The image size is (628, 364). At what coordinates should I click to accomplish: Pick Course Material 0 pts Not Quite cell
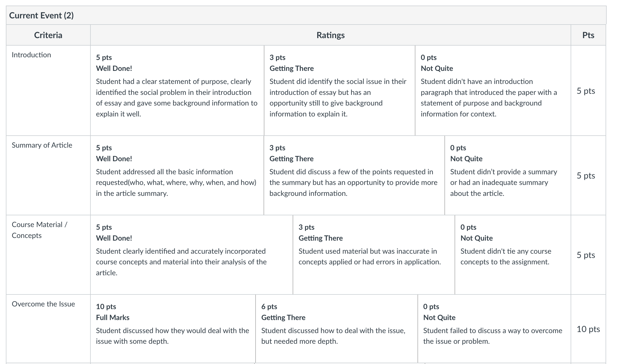pyautogui.click(x=513, y=255)
